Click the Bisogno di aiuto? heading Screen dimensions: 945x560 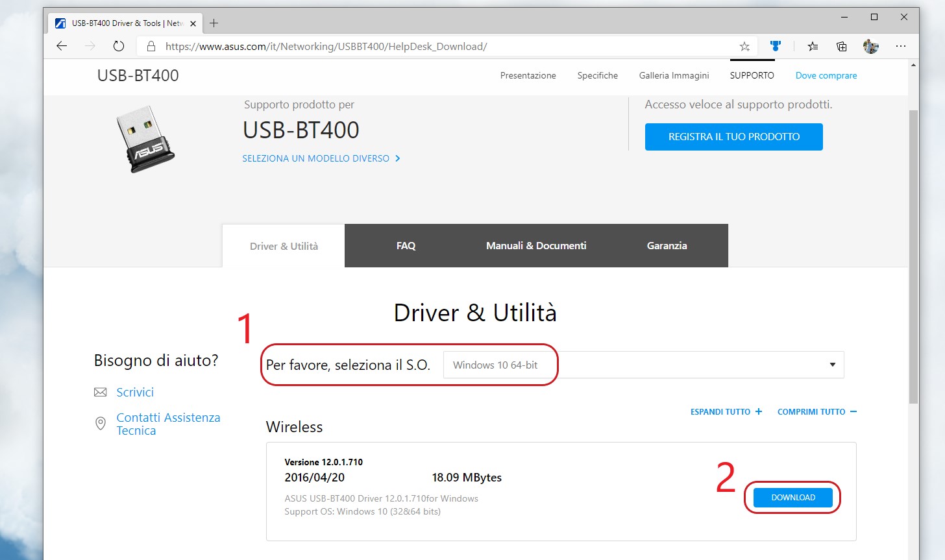click(x=156, y=361)
